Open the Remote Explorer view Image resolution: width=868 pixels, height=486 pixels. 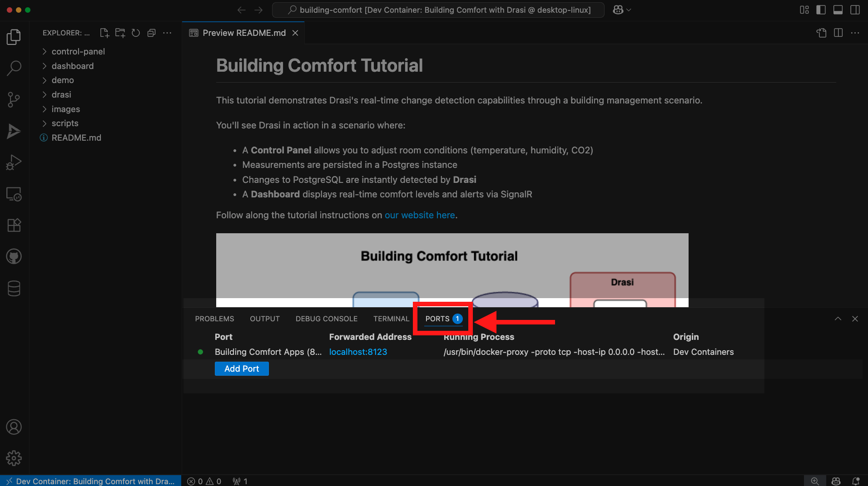click(x=14, y=194)
